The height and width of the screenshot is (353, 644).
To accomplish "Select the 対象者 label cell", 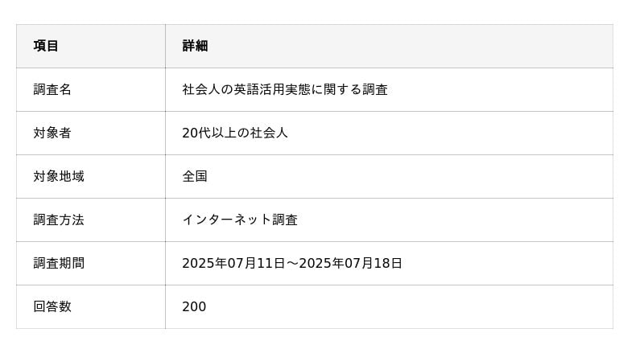I will (x=91, y=133).
